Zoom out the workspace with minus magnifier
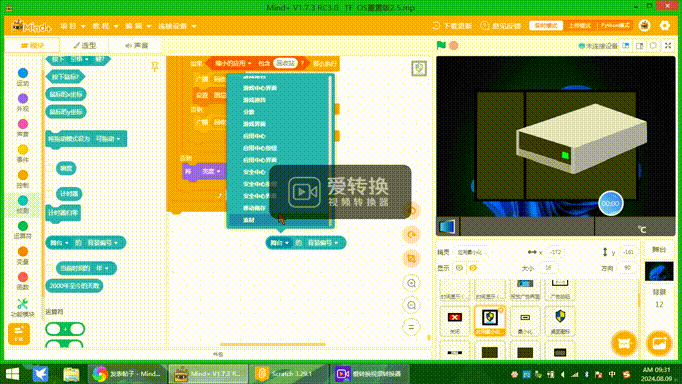The width and height of the screenshot is (682, 384). (411, 305)
